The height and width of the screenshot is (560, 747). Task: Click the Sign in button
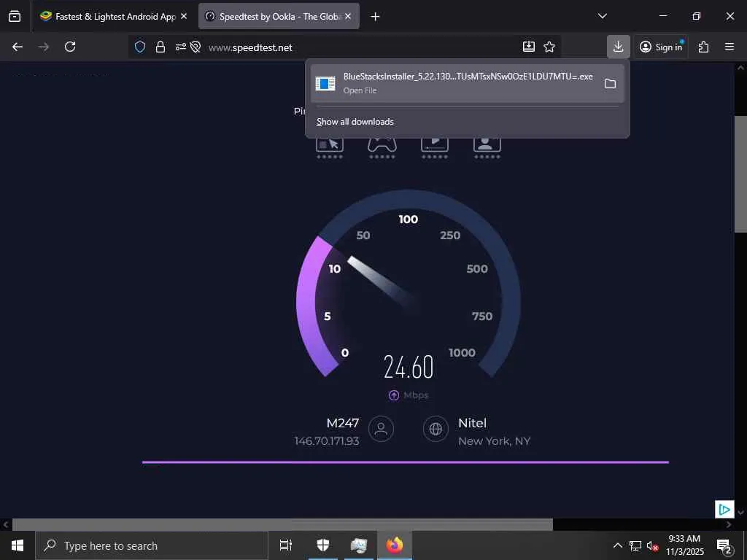click(x=661, y=47)
